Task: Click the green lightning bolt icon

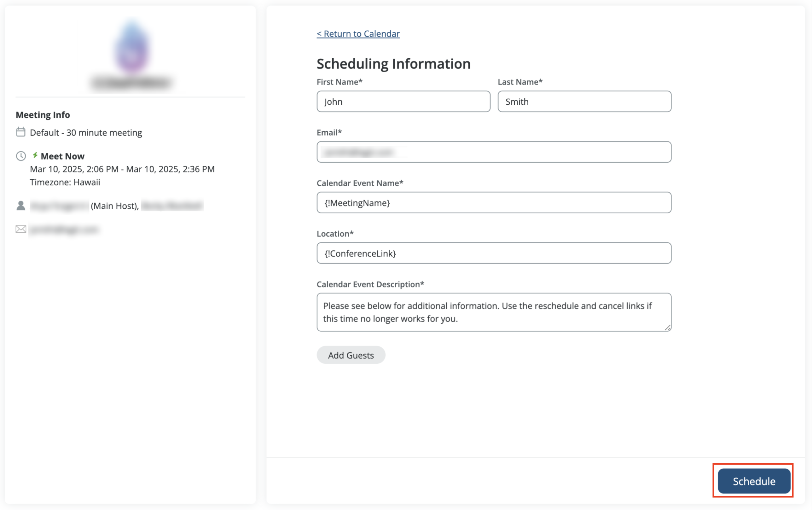Action: click(35, 155)
